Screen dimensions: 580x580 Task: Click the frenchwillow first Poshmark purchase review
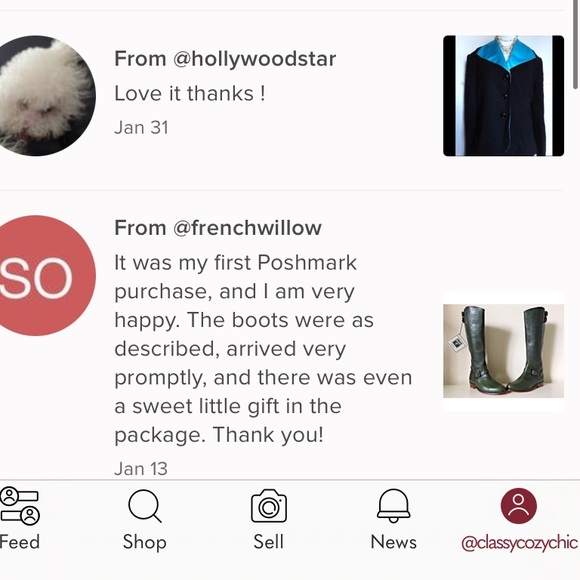tap(263, 348)
